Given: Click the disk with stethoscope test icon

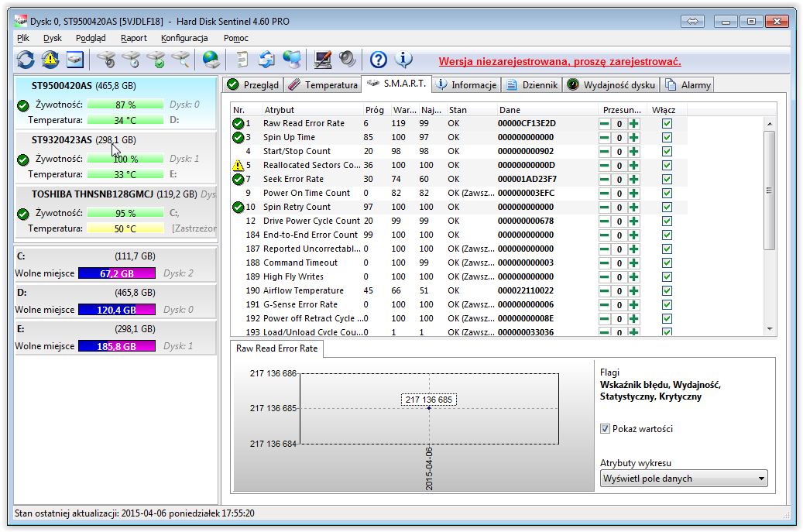Looking at the screenshot, I should [107, 60].
